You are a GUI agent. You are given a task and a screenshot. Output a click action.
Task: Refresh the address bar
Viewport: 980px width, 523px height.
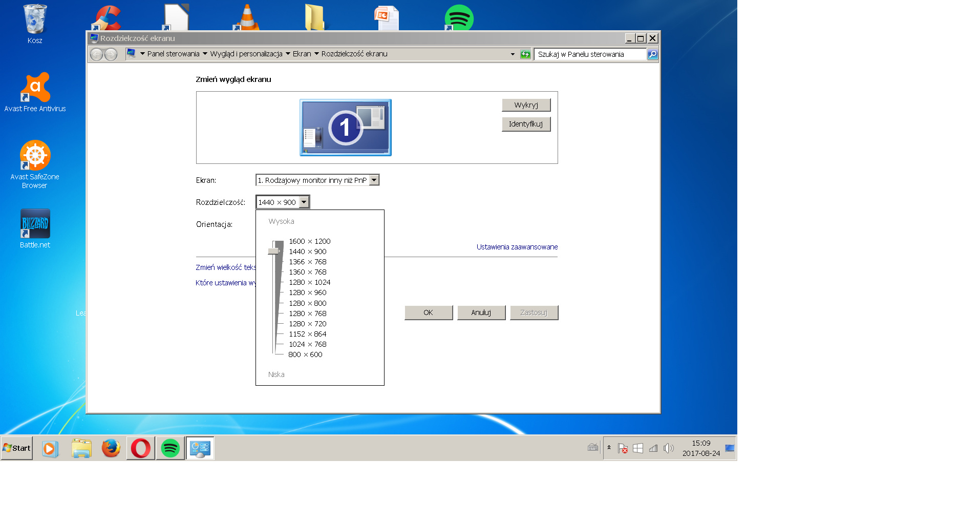pyautogui.click(x=525, y=54)
